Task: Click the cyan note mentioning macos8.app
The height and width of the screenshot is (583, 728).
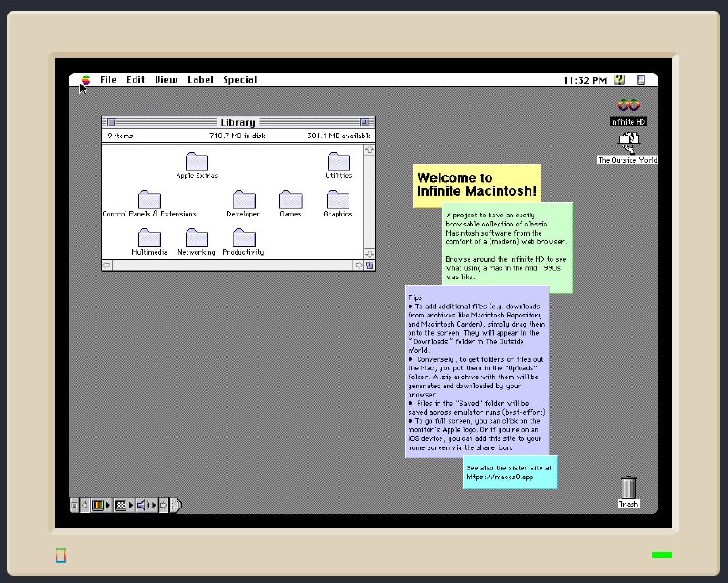Action: [510, 472]
